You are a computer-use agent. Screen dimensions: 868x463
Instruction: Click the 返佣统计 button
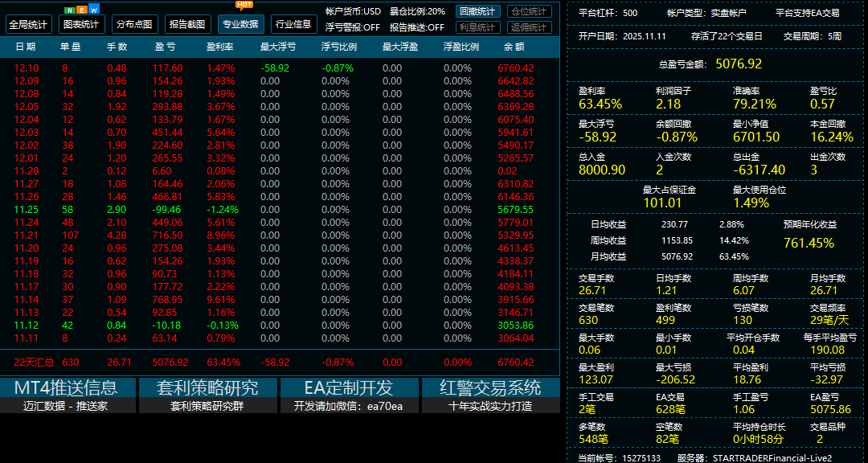pos(529,27)
